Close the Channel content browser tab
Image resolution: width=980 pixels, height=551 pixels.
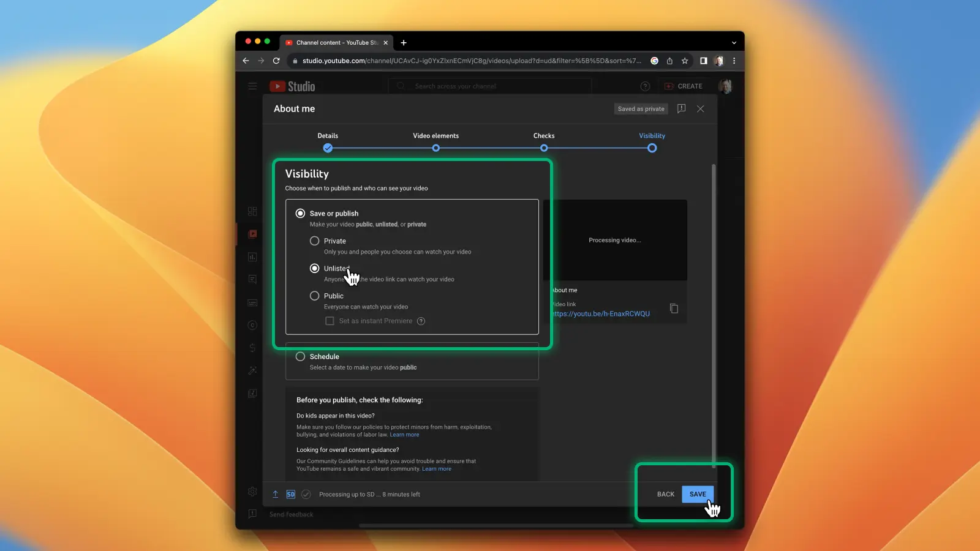tap(385, 43)
